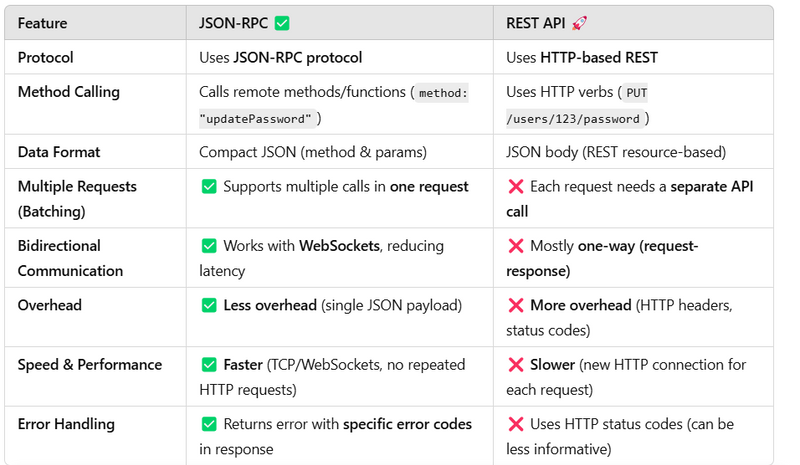Select the 'Error Handling' row label
The image size is (800, 465).
pos(66,424)
